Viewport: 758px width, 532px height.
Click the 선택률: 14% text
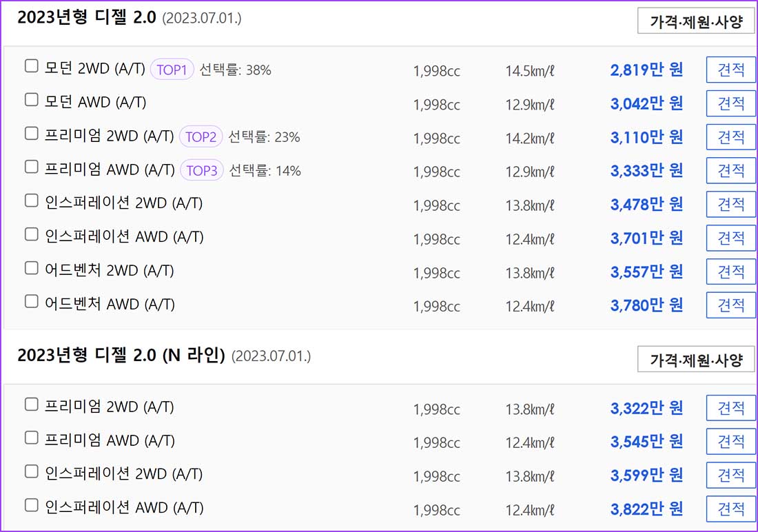coord(265,170)
